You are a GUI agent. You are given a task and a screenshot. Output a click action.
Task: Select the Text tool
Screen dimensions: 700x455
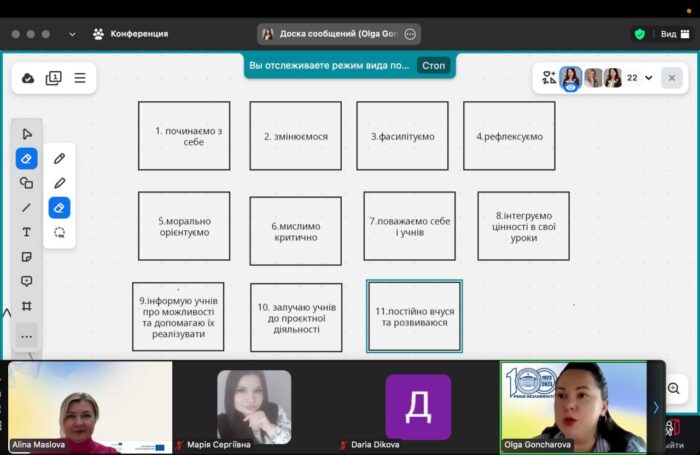coord(27,232)
